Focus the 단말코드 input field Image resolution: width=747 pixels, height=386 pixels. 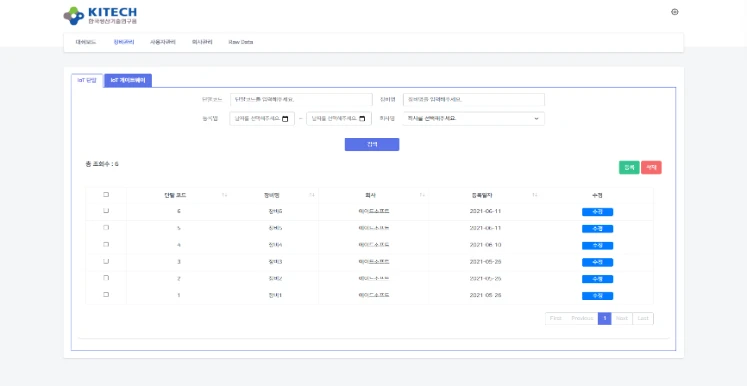(301, 100)
